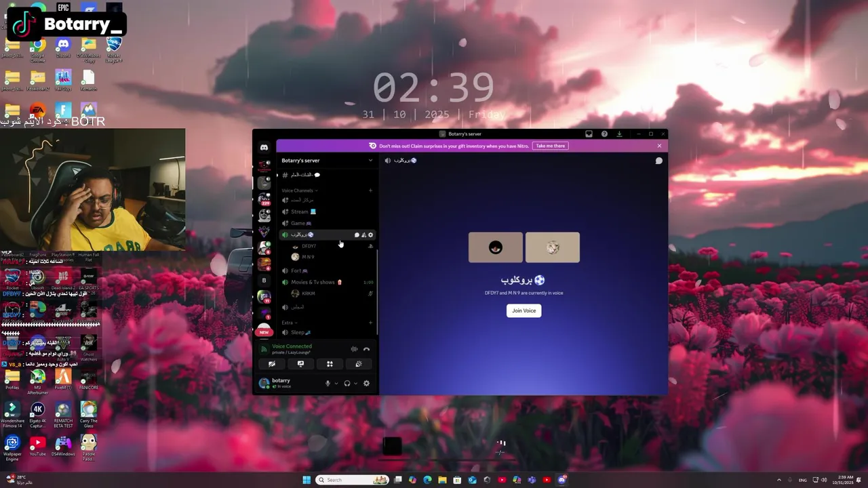Image resolution: width=868 pixels, height=488 pixels.
Task: Open Windows Start menu
Action: click(x=307, y=480)
